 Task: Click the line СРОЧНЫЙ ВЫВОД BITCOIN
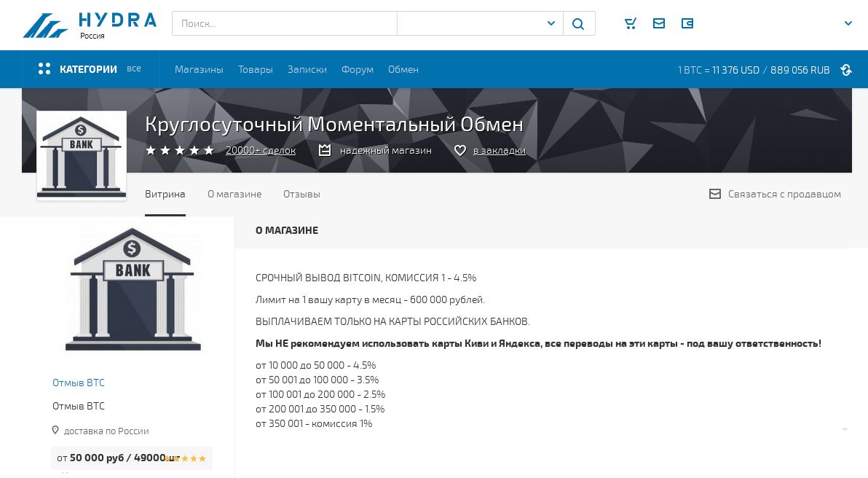[x=366, y=278]
